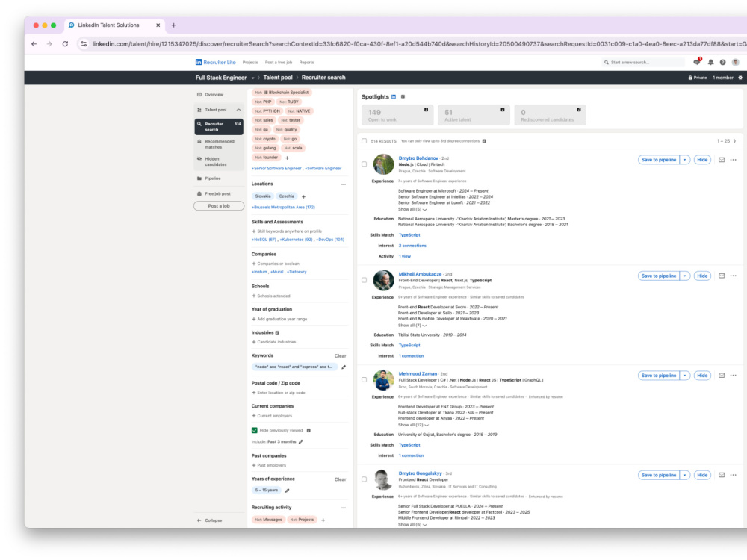Open the Projects top menu
Image resolution: width=747 pixels, height=560 pixels.
coord(250,63)
